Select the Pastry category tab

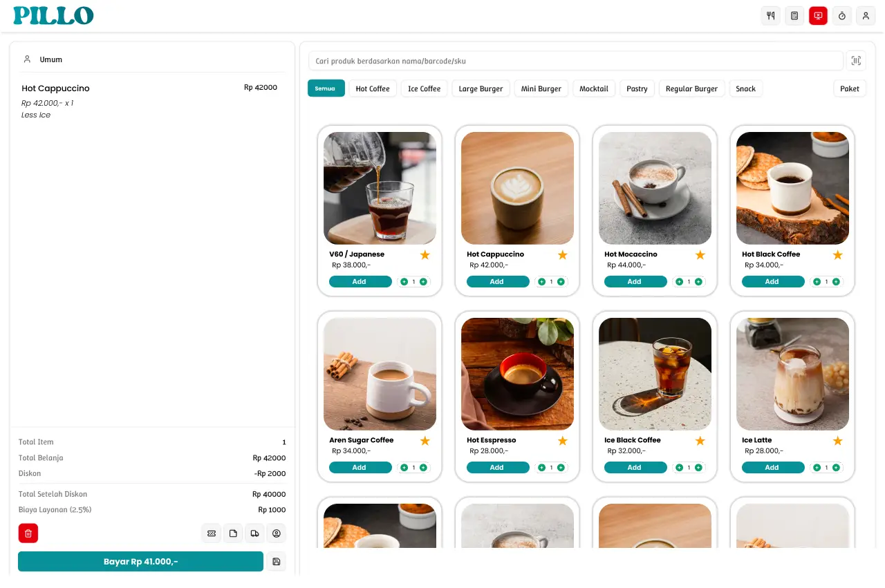click(637, 88)
